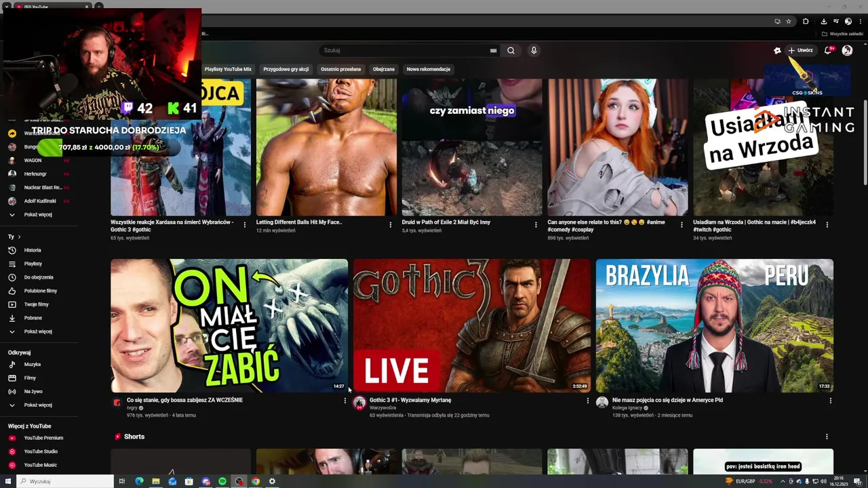Open YouTube notifications bell
868x488 pixels.
pyautogui.click(x=828, y=50)
